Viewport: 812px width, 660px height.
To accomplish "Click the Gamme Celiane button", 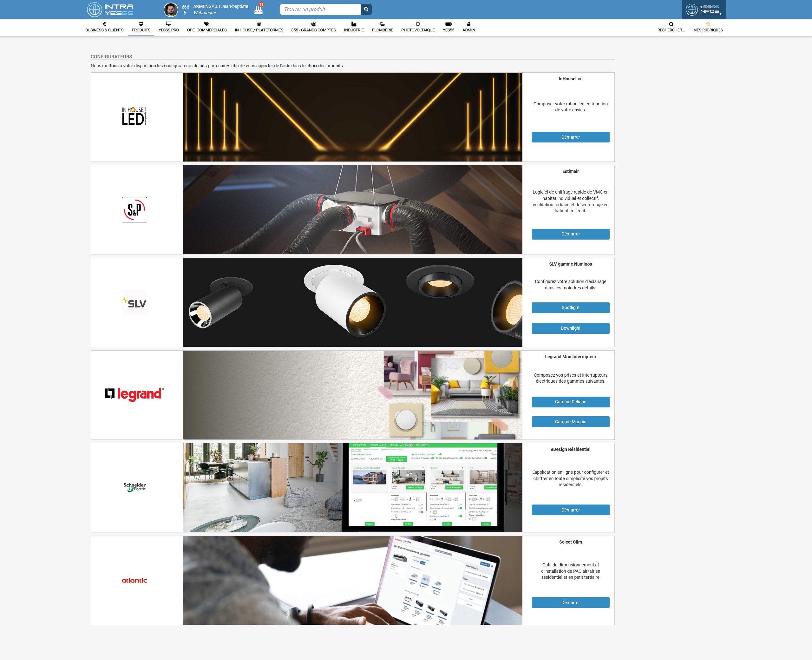I will pyautogui.click(x=570, y=402).
